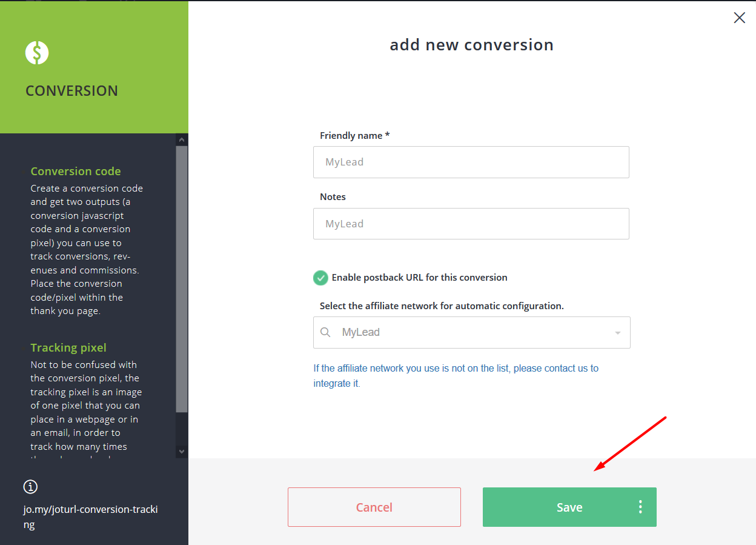Screen dimensions: 756x545
Task: Click the info icon in sidebar footer
Action: 30,486
